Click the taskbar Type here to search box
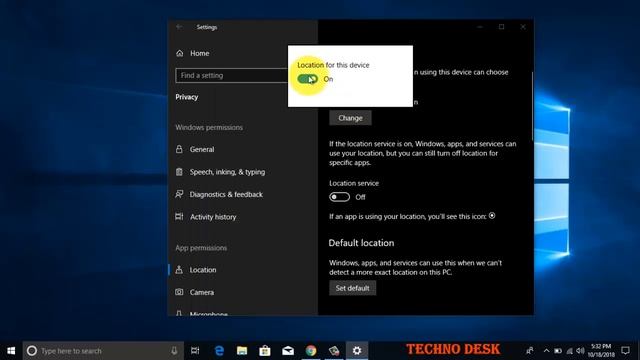 click(103, 351)
